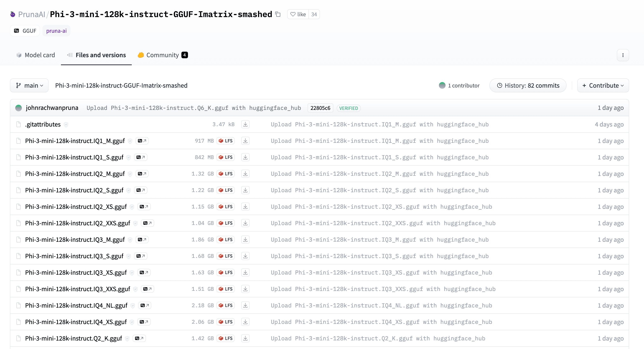The width and height of the screenshot is (644, 349).
Task: Open the PrunaAI organization link
Action: 31,14
